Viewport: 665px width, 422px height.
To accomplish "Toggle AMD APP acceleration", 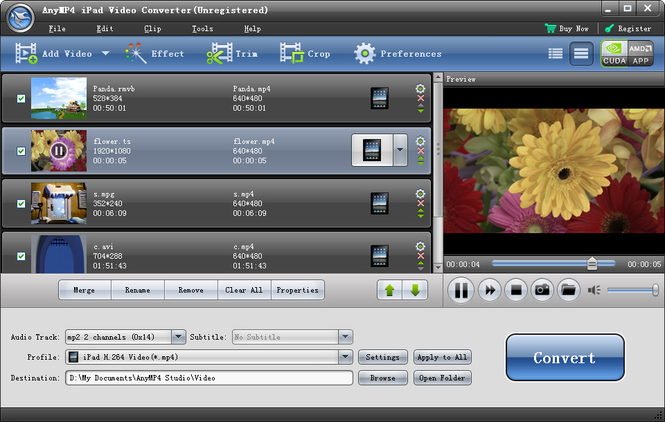I will click(640, 53).
